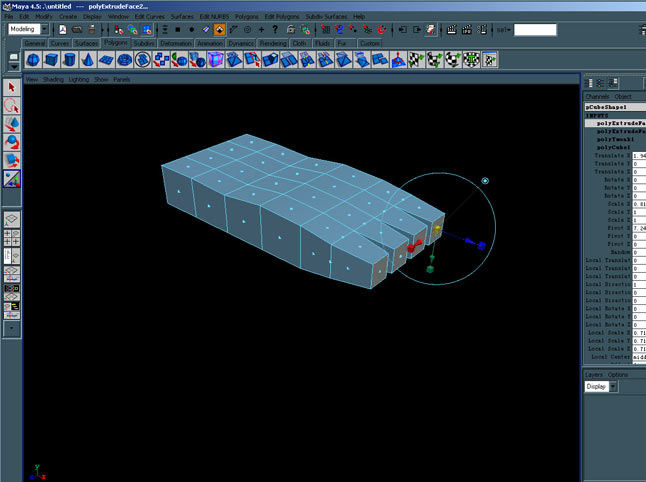Create a polygon cylinder from the shelf

69,60
